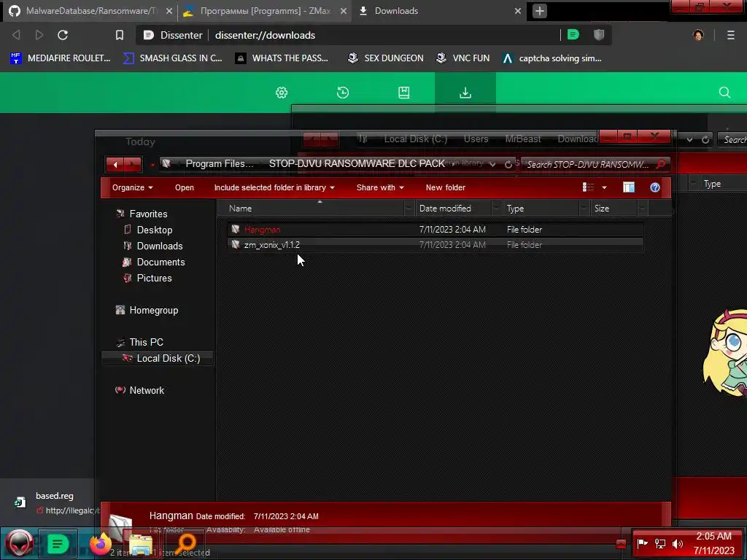Select the zm_xonix_v1.1.2 folder
Screen dimensions: 747x560
436,245
